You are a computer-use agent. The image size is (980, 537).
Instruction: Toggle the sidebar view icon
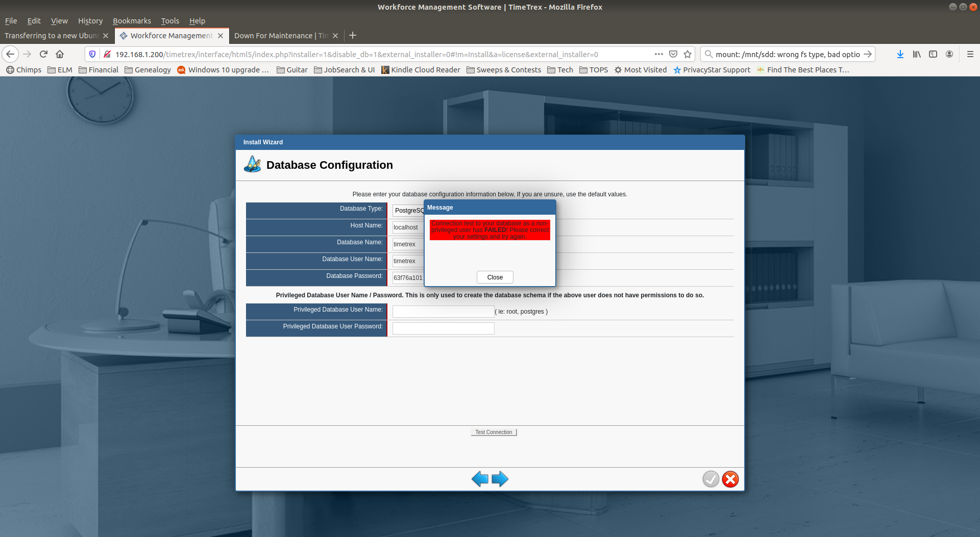coord(933,54)
